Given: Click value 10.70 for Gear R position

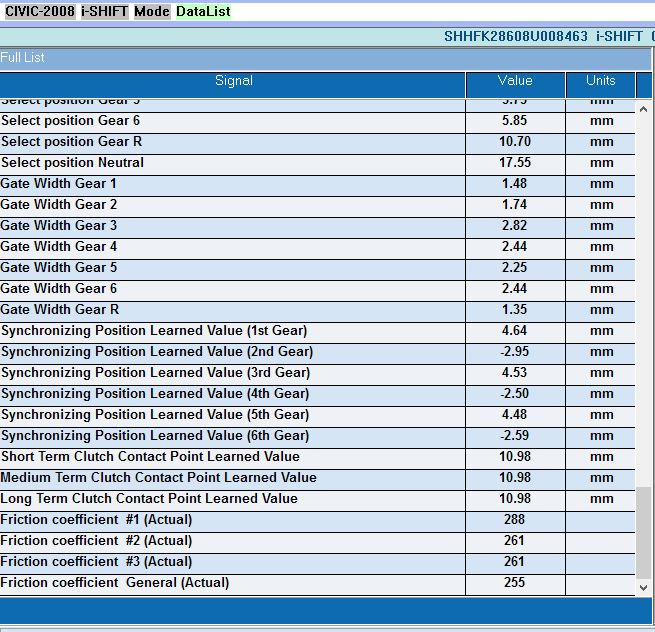Looking at the screenshot, I should pos(515,142).
